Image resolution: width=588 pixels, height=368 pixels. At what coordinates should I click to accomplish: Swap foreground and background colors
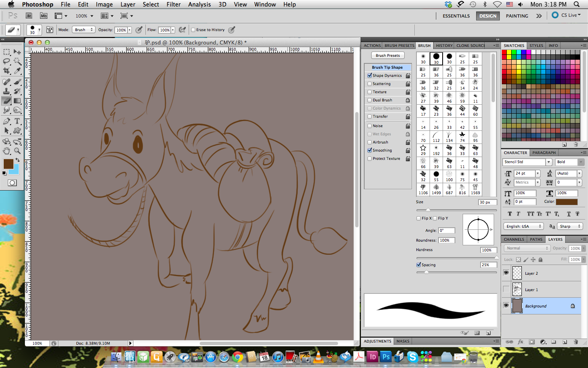point(17,159)
